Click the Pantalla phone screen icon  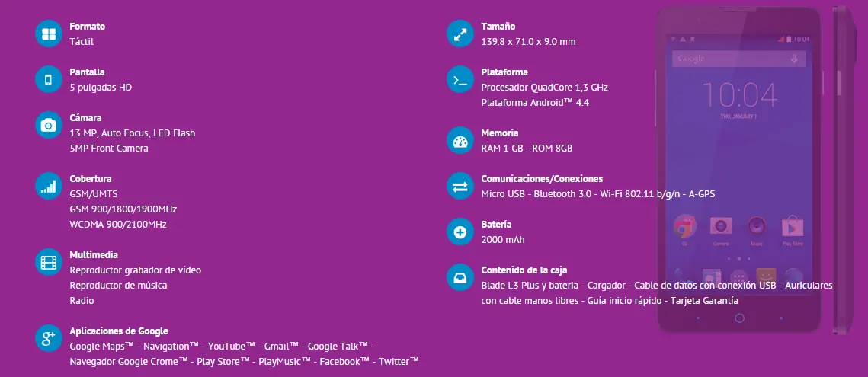49,80
